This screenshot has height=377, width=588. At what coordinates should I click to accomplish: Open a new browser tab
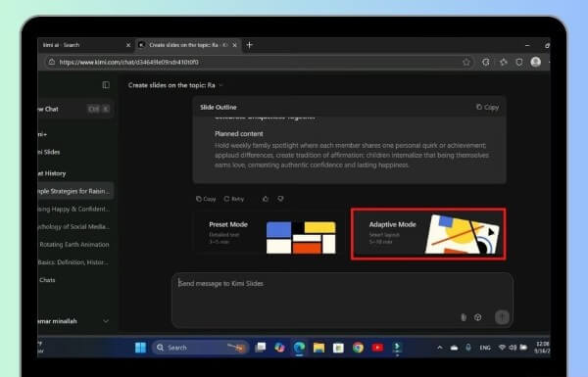(249, 45)
